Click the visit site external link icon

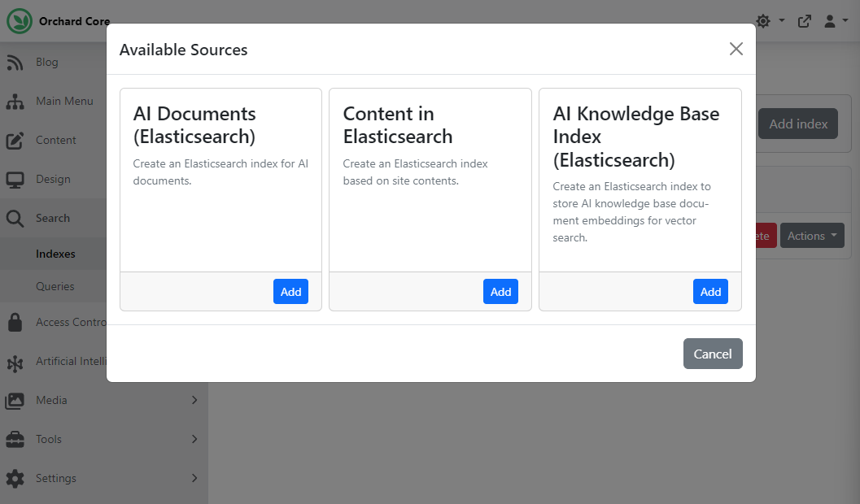tap(805, 21)
